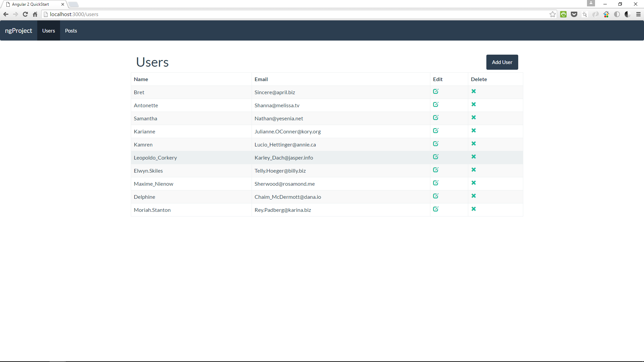This screenshot has height=362, width=644.
Task: Delete user Karianne via the X icon
Action: point(474,130)
